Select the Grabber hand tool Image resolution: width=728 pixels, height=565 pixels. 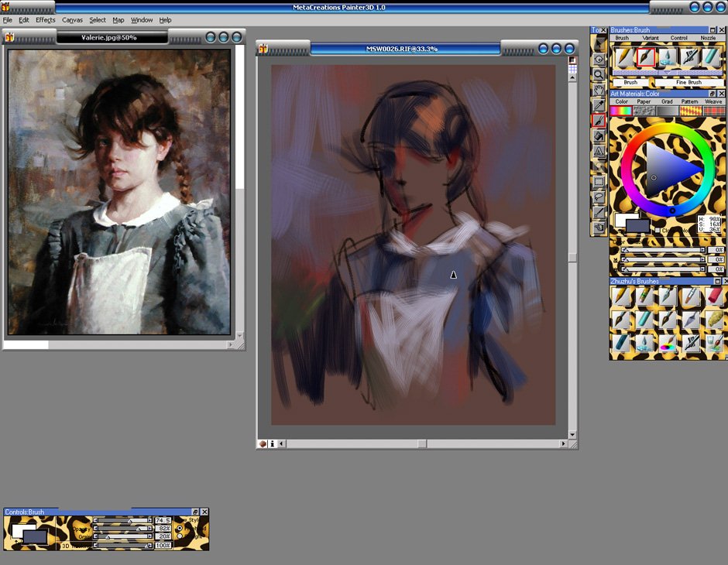pyautogui.click(x=599, y=90)
